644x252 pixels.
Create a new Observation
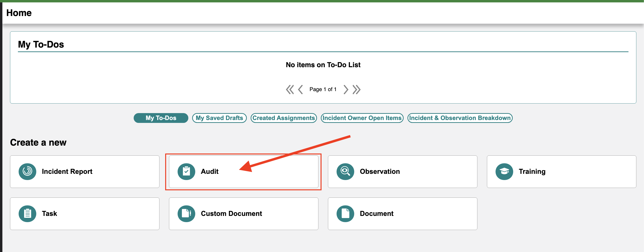click(402, 172)
